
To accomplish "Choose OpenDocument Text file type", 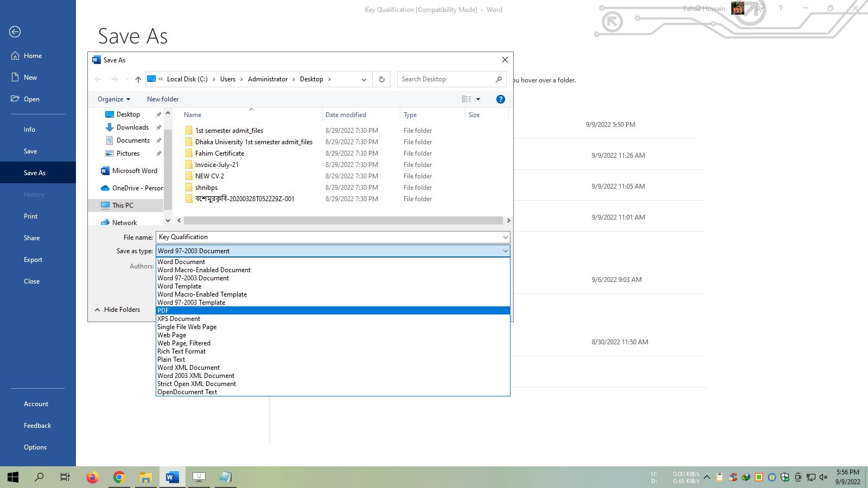I will tap(333, 392).
